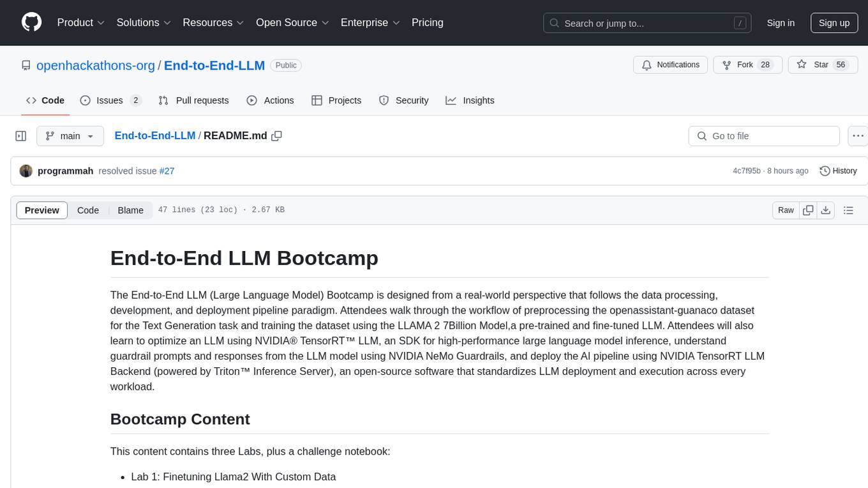The width and height of the screenshot is (868, 488).
Task: Click End-to-End-LLM breadcrumb link
Action: tap(155, 135)
